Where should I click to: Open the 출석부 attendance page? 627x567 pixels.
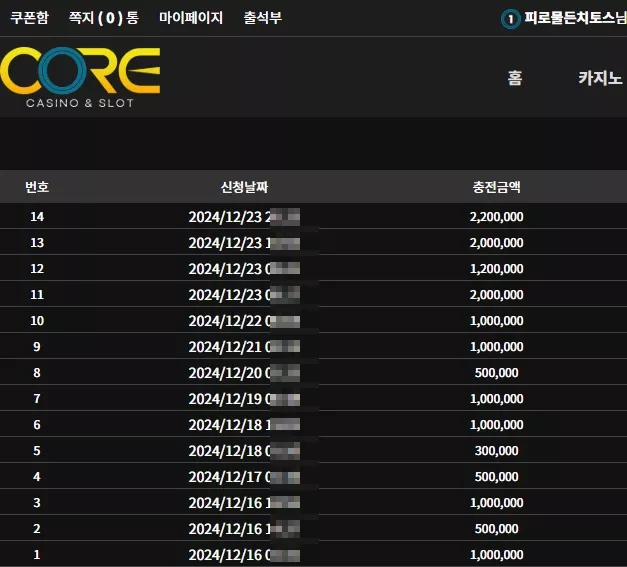263,18
